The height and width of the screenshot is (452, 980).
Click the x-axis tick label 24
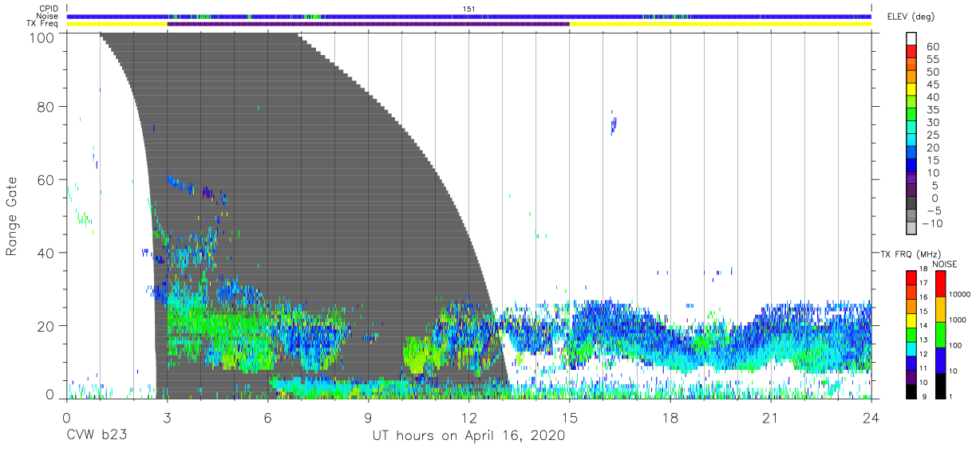click(x=871, y=418)
